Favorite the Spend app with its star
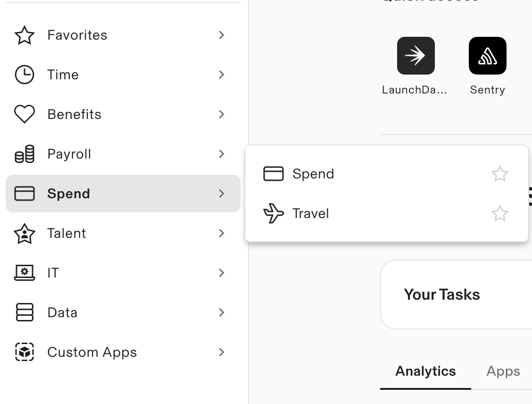532x404 pixels. pyautogui.click(x=499, y=174)
